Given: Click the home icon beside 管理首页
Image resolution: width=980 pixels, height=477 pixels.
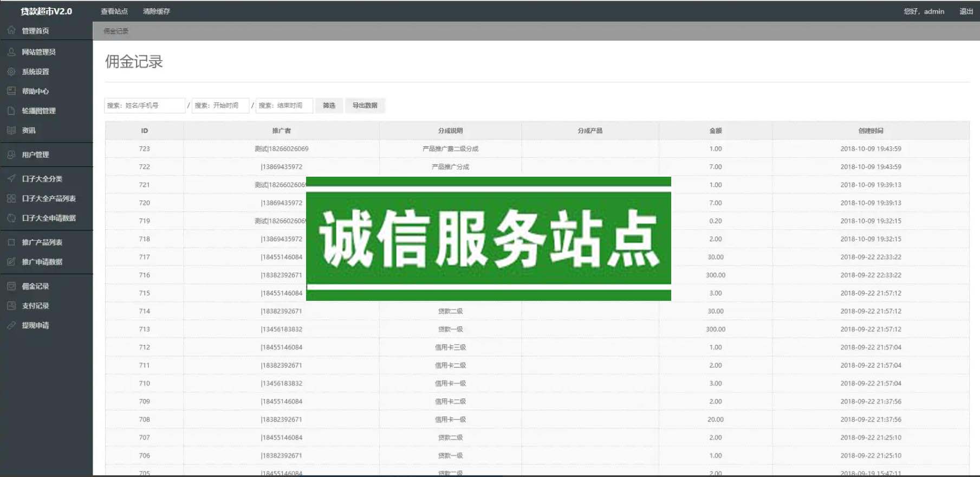Looking at the screenshot, I should click(11, 30).
